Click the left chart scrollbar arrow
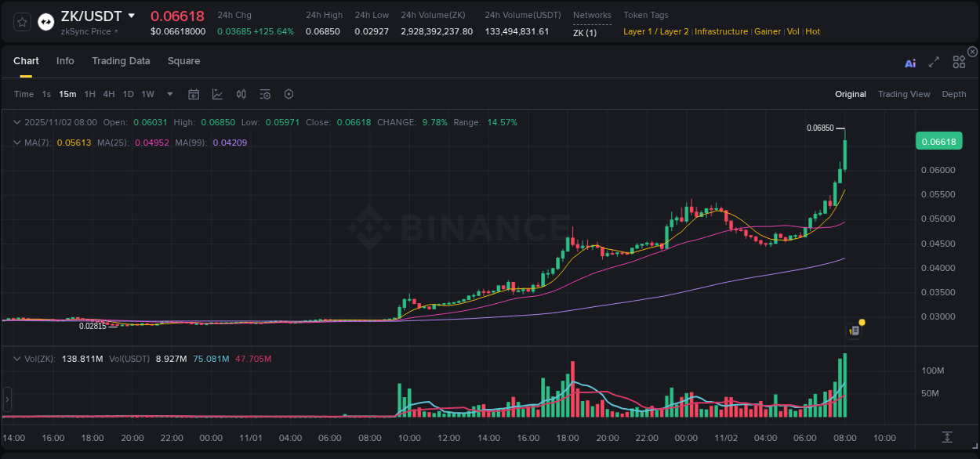The height and width of the screenshot is (459, 980). (6, 399)
